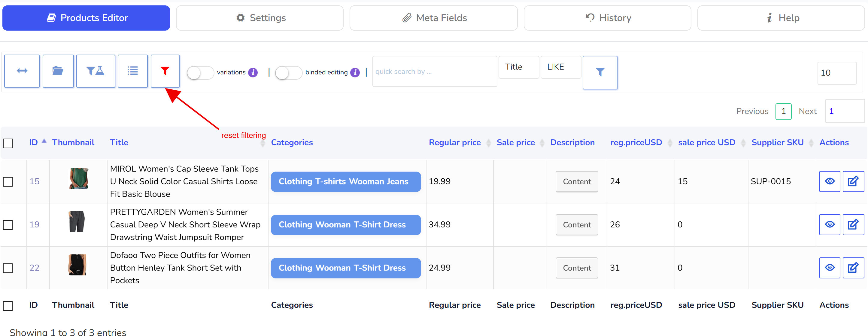The height and width of the screenshot is (336, 868).
Task: Click the Dofaoo Two Piece Outfits title
Action: (x=180, y=268)
